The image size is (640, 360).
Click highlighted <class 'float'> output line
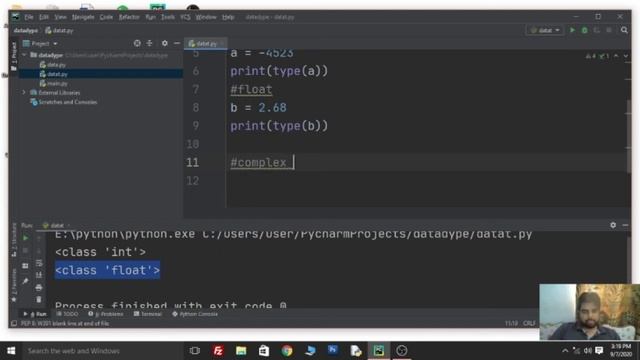coord(107,270)
